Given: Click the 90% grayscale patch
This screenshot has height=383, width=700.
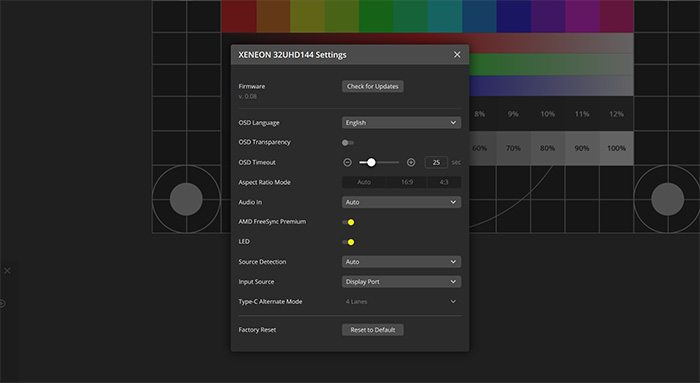Looking at the screenshot, I should point(582,148).
